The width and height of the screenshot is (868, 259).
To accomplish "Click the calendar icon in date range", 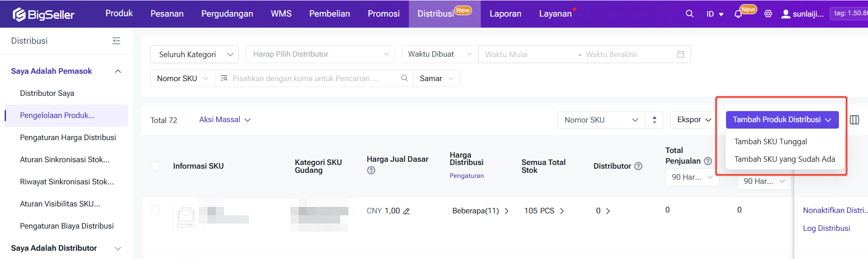I will [680, 54].
